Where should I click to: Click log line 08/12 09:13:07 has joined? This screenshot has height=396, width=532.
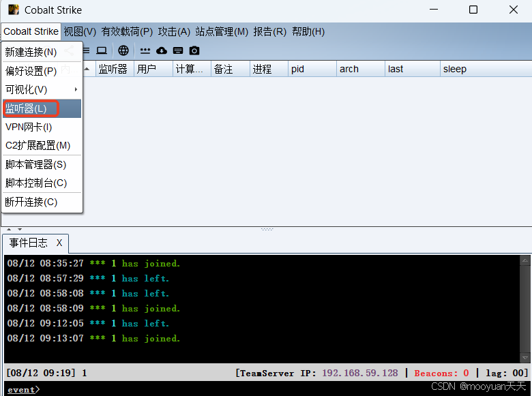93,338
